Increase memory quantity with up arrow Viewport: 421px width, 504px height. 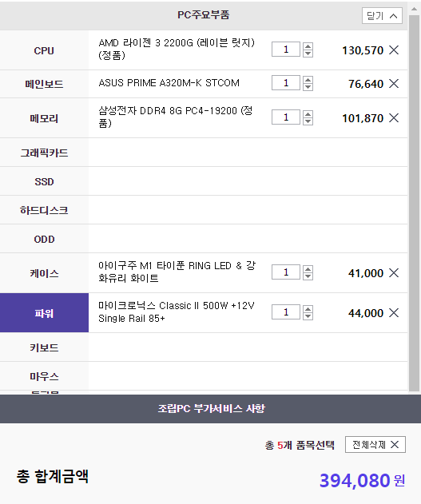tap(308, 114)
